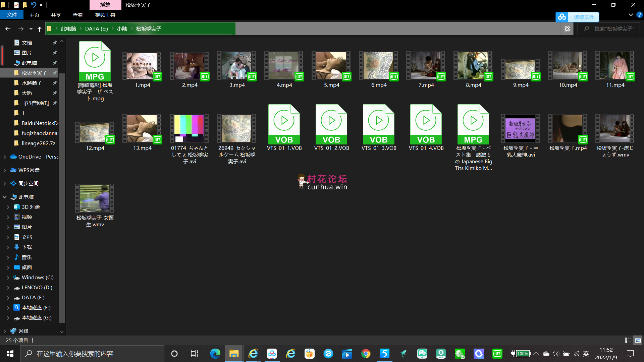The height and width of the screenshot is (362, 644).
Task: Click the back navigation arrow
Action: 8,29
